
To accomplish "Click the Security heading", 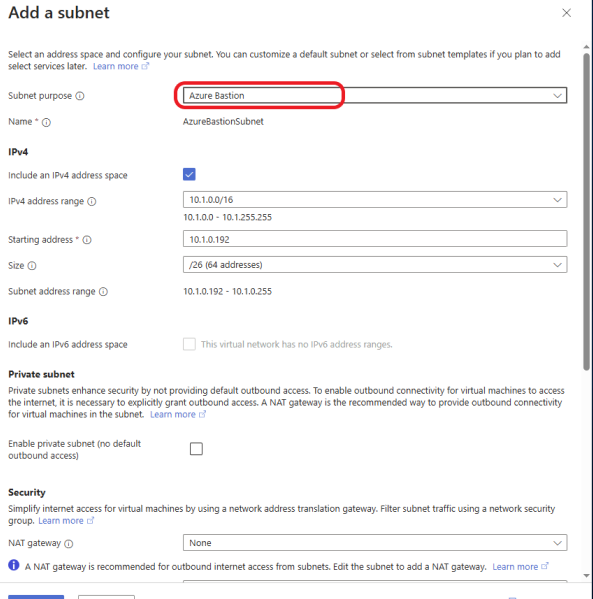I will coord(27,492).
